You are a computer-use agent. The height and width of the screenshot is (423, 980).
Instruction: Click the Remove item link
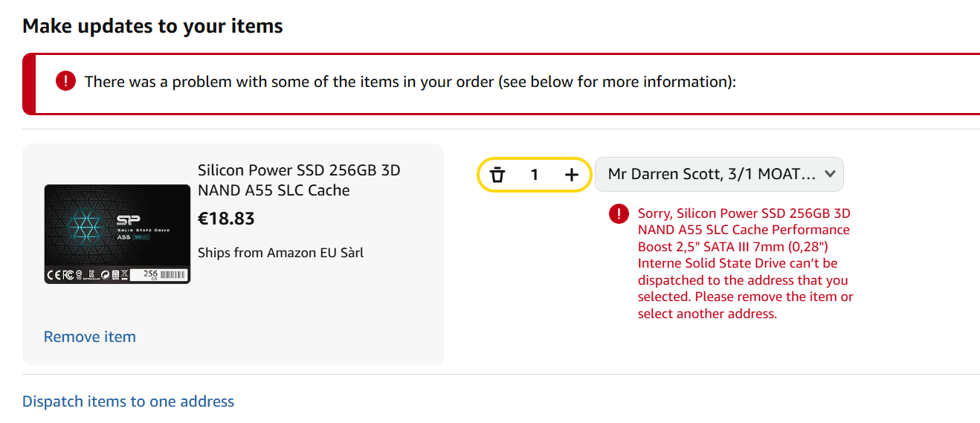tap(90, 337)
